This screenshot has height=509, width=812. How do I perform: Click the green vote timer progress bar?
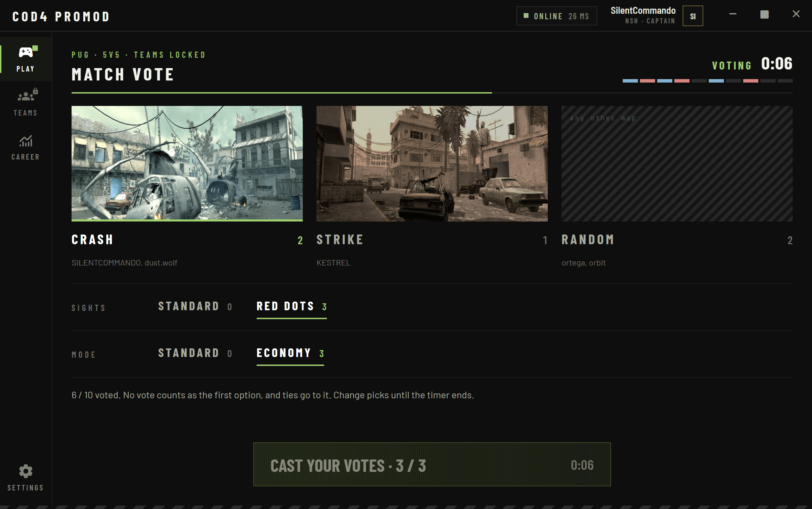tap(281, 93)
